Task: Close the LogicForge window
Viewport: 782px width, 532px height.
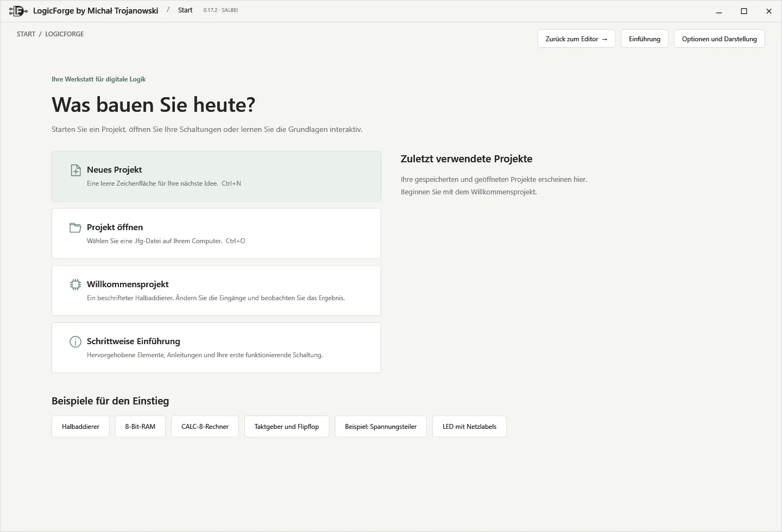Action: (769, 11)
